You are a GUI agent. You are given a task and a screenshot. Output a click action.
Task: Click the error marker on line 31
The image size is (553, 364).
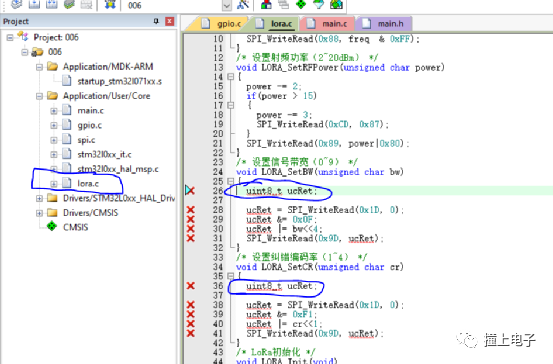coord(190,238)
